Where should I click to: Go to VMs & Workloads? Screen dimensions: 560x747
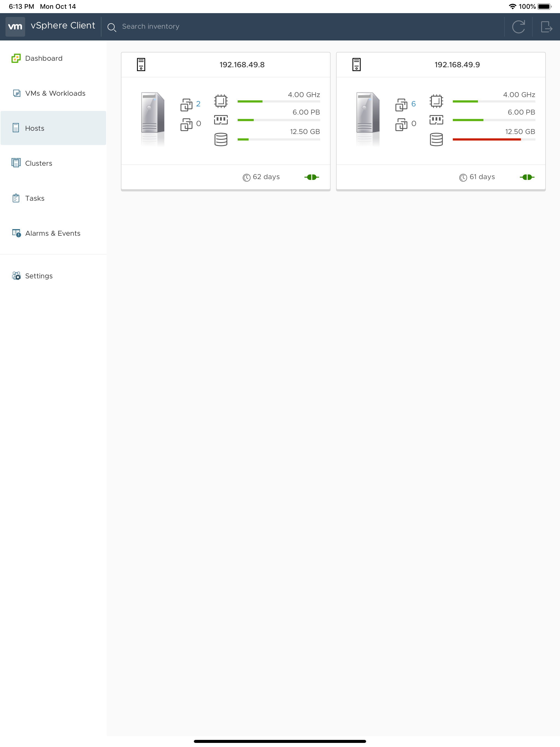[x=55, y=93]
